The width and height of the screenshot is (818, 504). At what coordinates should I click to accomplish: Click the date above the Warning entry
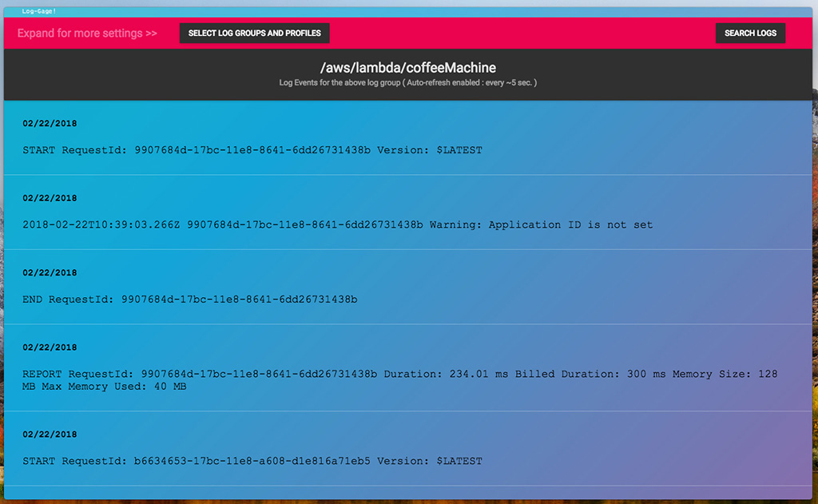pos(50,198)
